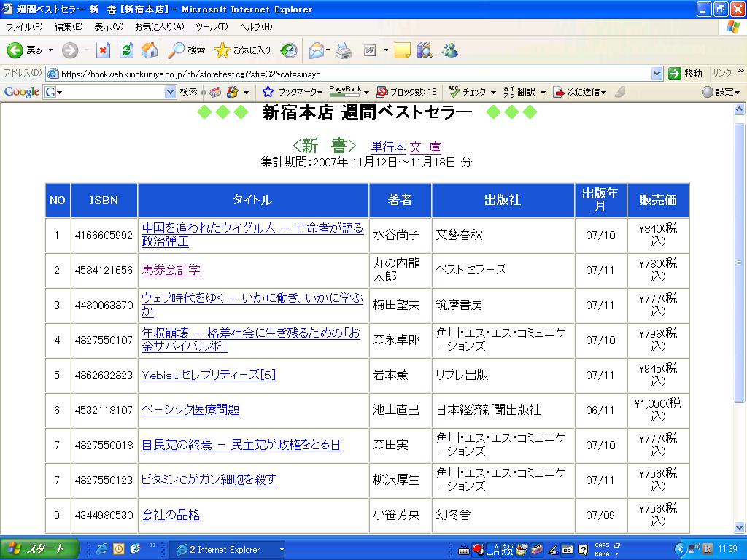Print the page with printer icon
747x560 pixels.
click(344, 50)
